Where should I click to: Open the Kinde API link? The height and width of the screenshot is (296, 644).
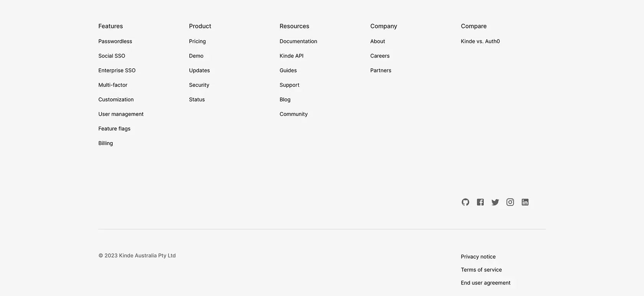291,56
